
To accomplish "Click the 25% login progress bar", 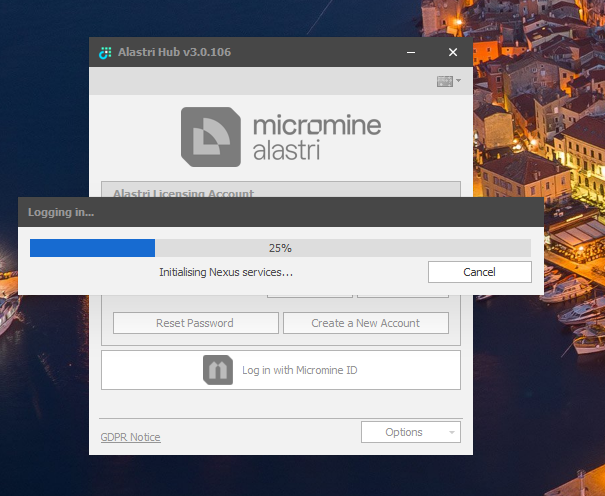I will coord(281,248).
